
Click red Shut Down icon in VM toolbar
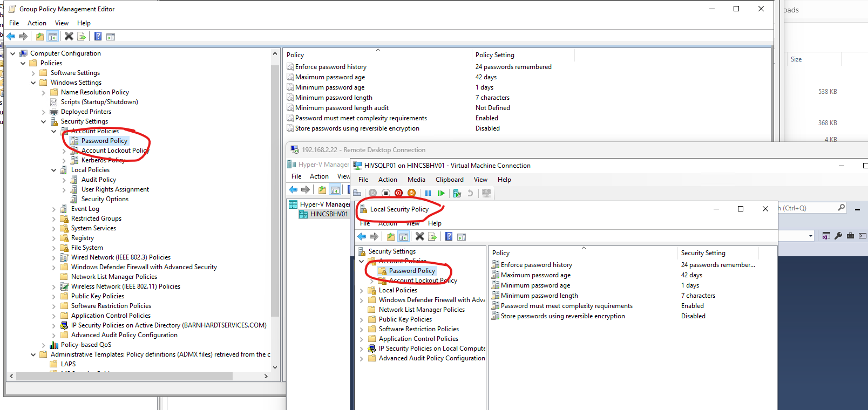click(398, 193)
